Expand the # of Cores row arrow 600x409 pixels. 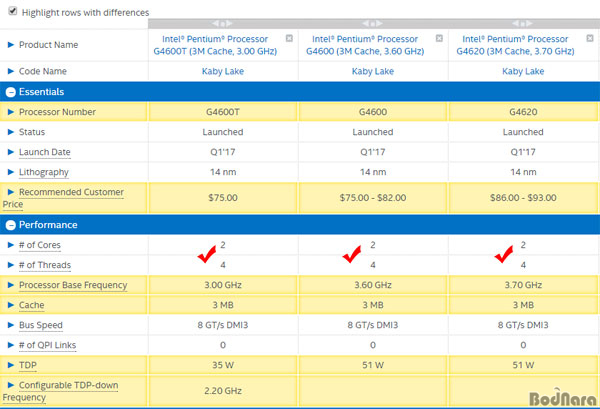coord(11,245)
